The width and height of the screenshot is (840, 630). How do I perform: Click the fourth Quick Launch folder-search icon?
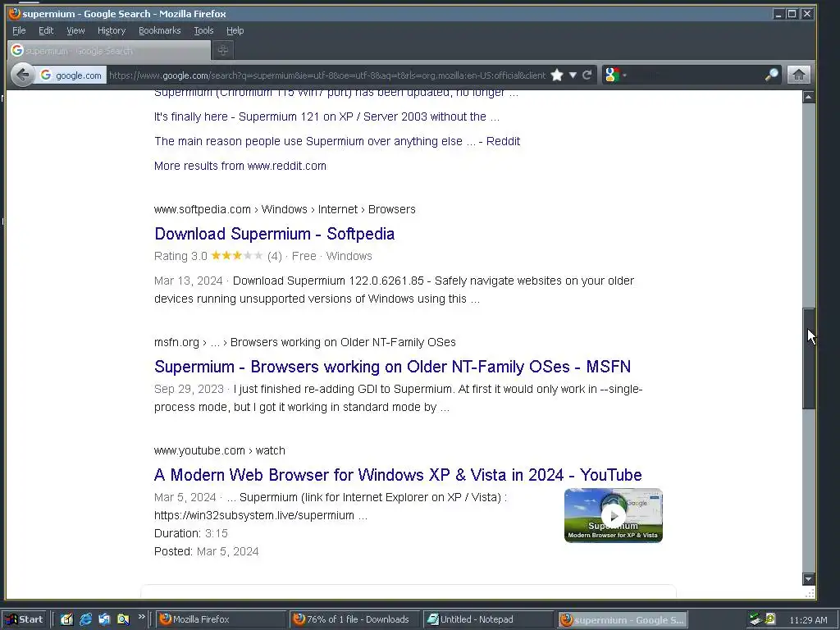tap(123, 619)
